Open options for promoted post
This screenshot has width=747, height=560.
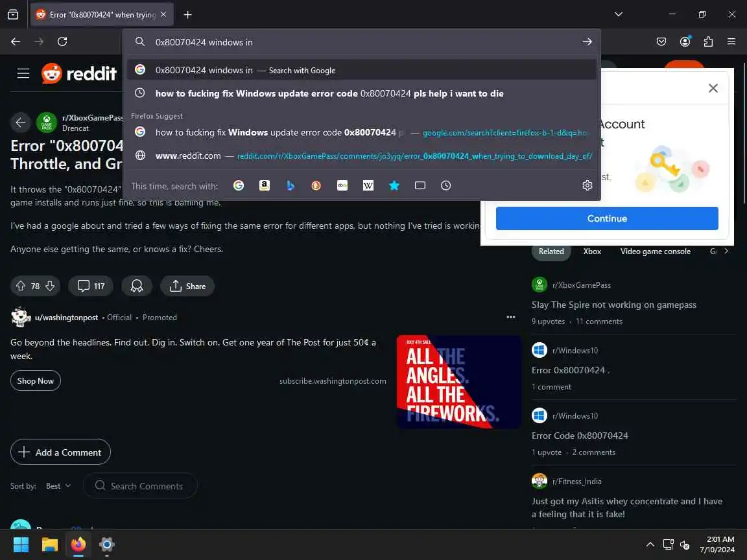(x=511, y=317)
